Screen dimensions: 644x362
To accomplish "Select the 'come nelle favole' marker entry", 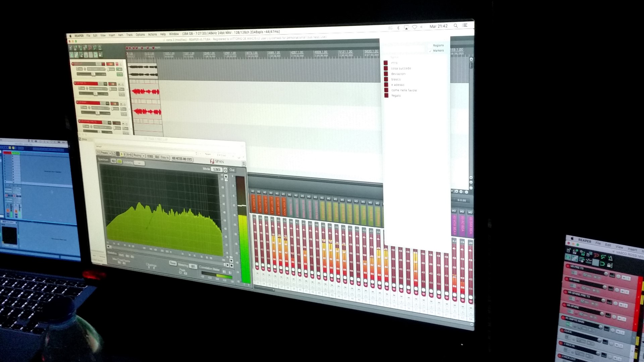I will 404,90.
